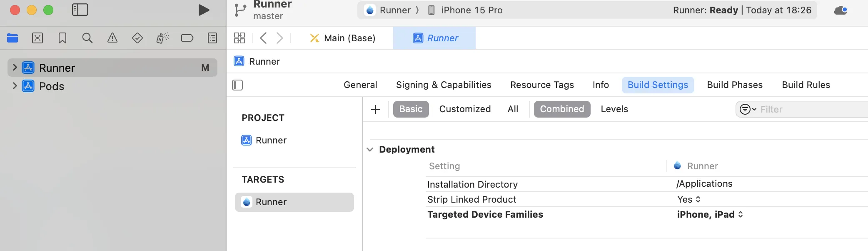
Task: Click the Run play button
Action: 204,10
